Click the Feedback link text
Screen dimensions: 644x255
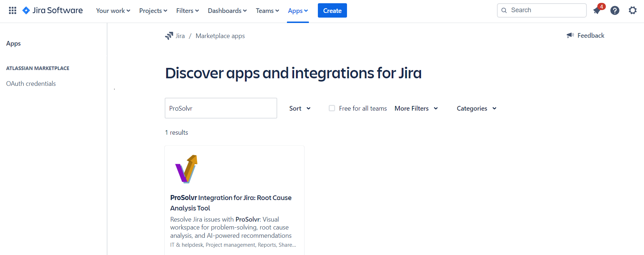pyautogui.click(x=591, y=36)
